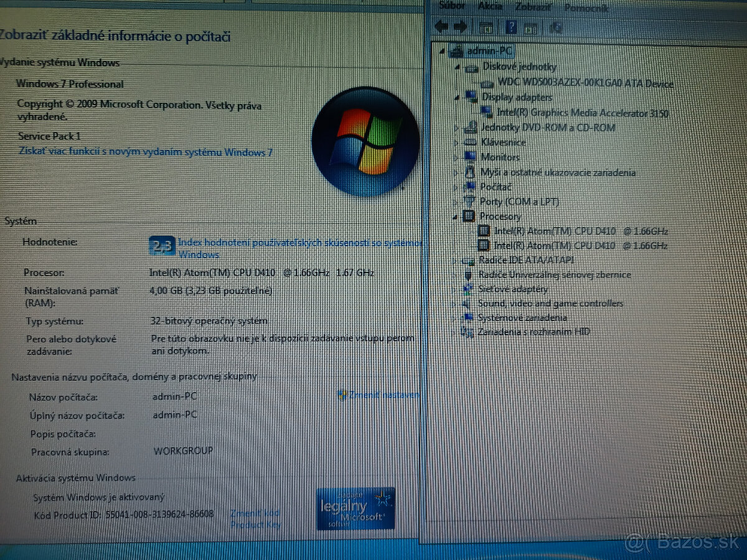This screenshot has height=560, width=747.
Task: Open the Akcia menu
Action: pyautogui.click(x=491, y=6)
